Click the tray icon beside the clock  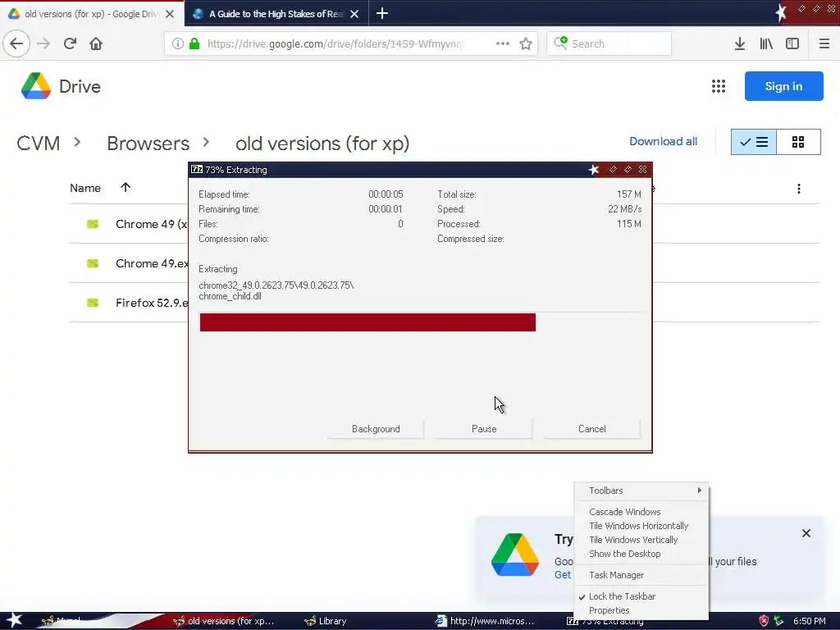click(778, 621)
